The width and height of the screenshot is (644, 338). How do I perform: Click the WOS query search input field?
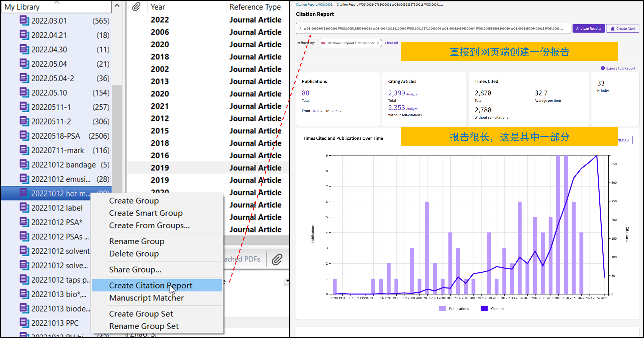coord(433,28)
